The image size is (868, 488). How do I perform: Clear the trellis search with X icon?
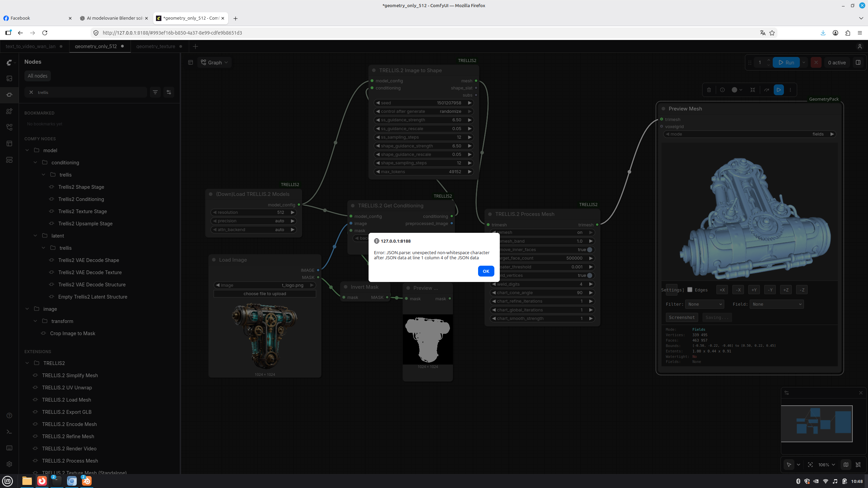point(31,92)
